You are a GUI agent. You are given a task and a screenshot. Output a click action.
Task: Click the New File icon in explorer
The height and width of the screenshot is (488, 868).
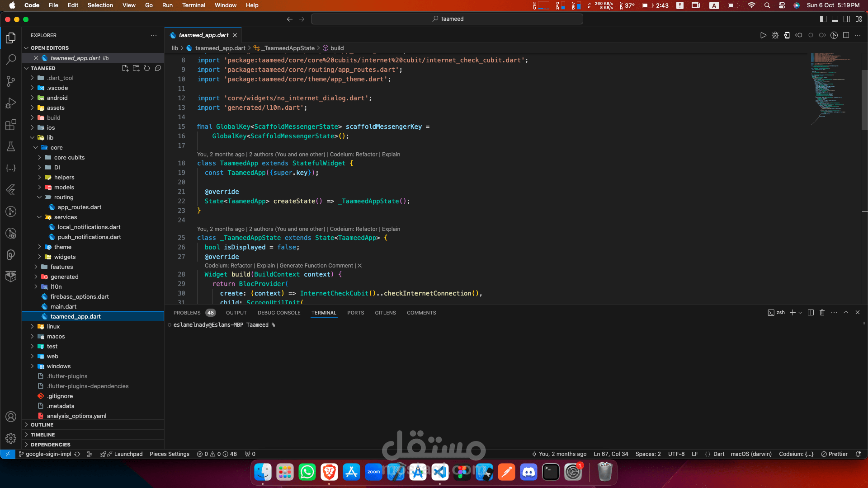[125, 68]
